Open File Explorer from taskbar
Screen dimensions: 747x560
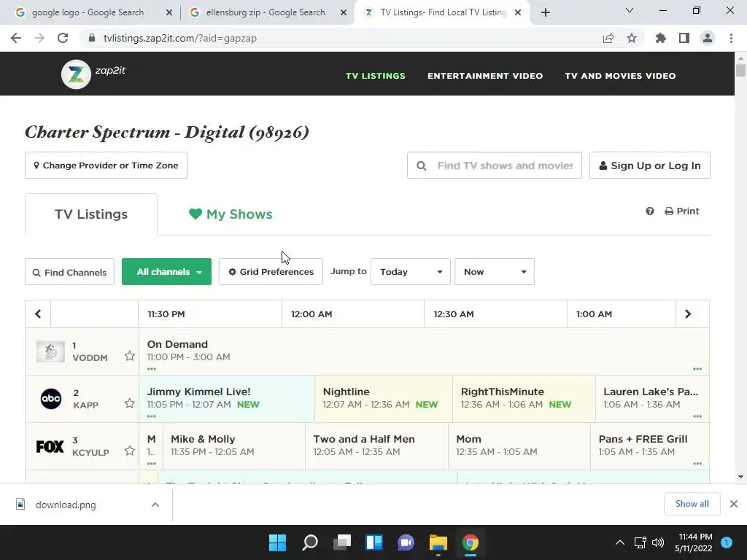438,542
